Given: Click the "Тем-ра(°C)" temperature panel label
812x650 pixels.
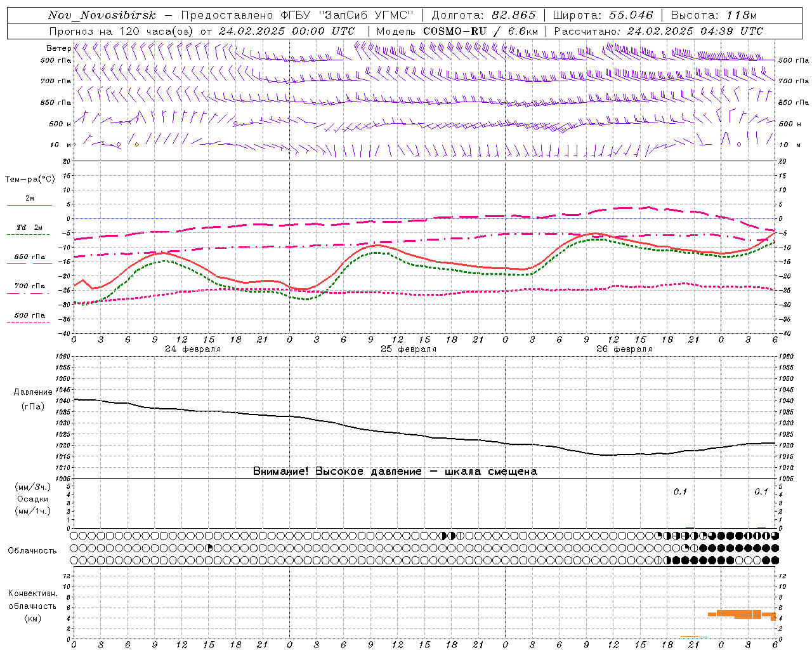Looking at the screenshot, I should (x=30, y=179).
